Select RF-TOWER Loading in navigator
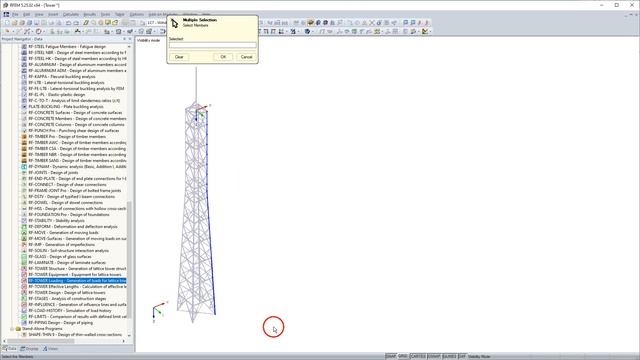Viewport: 640px width, 360px height. tap(77, 281)
